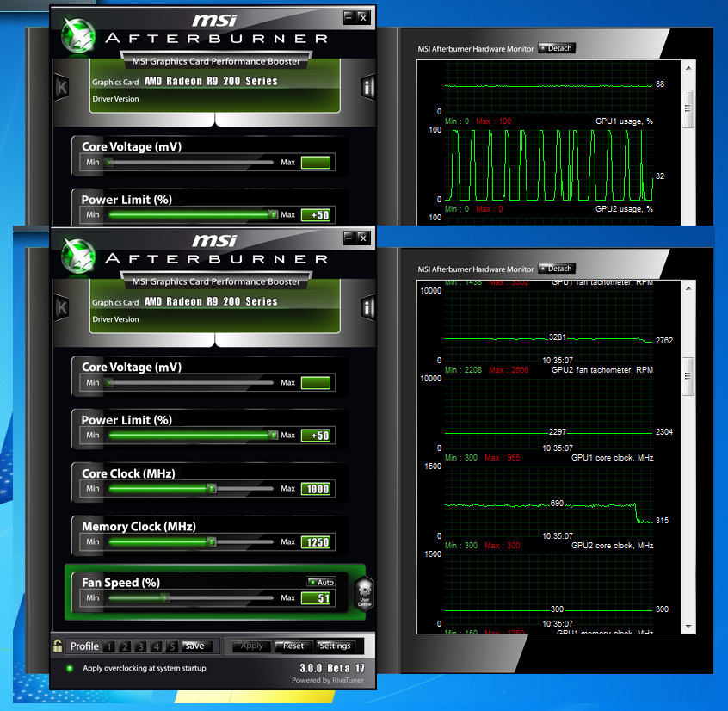Close the lower Afterburner window
The image size is (728, 711).
(x=363, y=238)
